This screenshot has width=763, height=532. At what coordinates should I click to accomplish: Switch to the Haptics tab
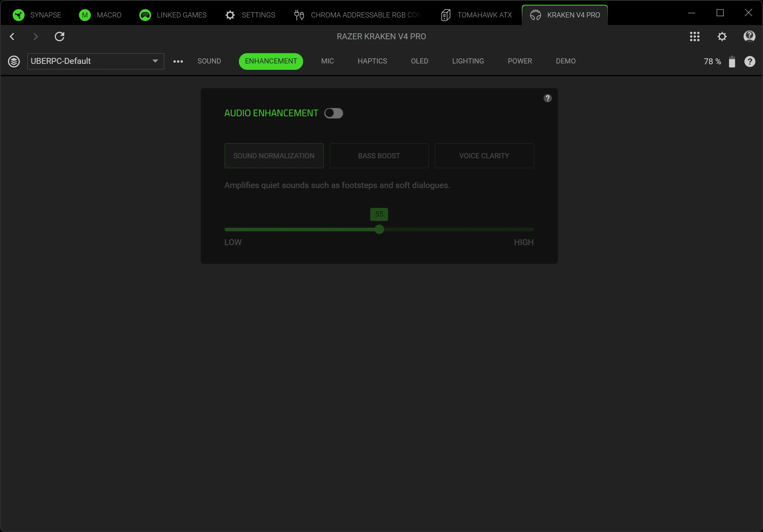pyautogui.click(x=373, y=61)
